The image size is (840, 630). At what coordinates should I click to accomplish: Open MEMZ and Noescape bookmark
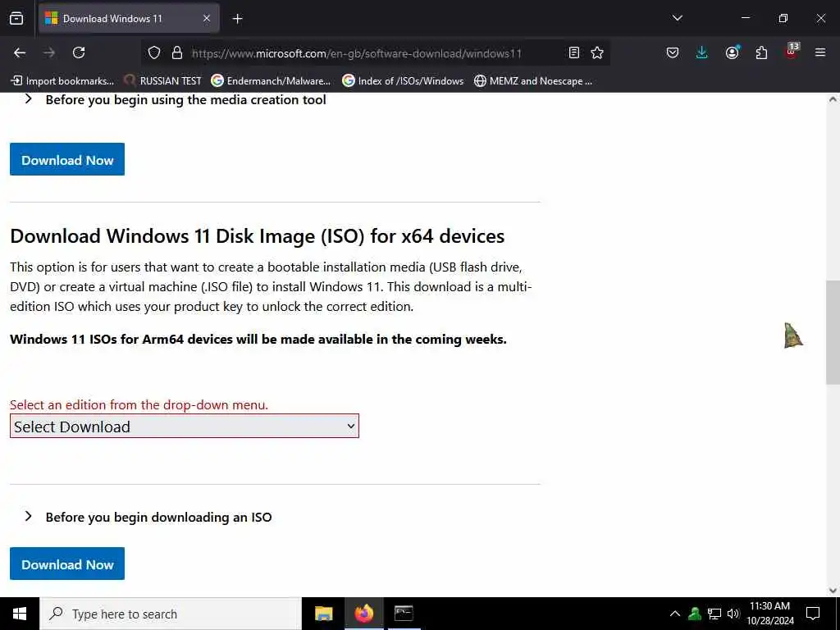[x=533, y=81]
